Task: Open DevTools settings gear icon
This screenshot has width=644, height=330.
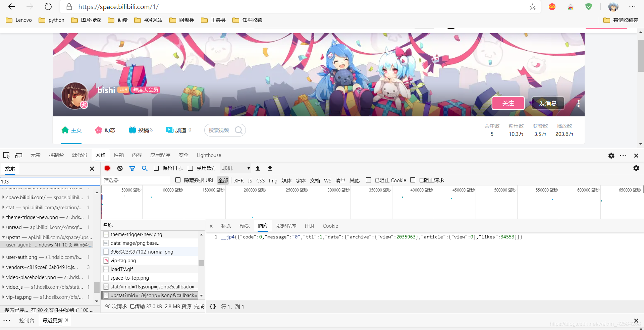Action: pos(611,155)
